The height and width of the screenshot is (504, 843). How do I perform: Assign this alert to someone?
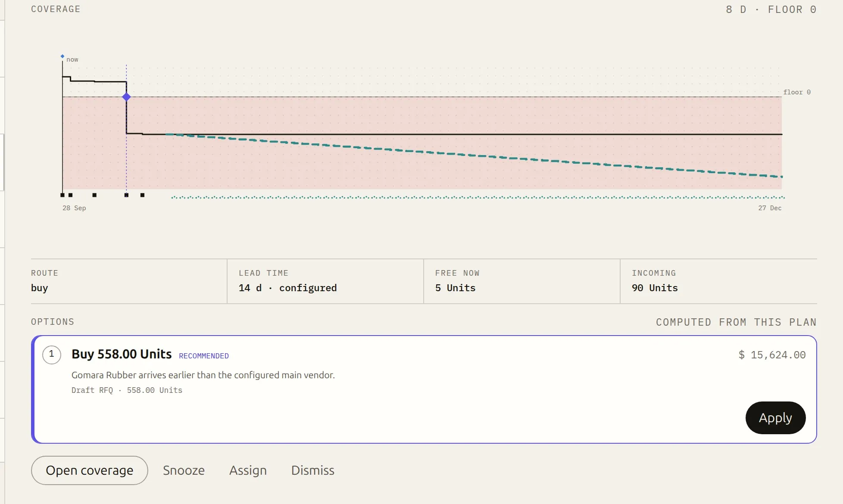click(x=248, y=470)
